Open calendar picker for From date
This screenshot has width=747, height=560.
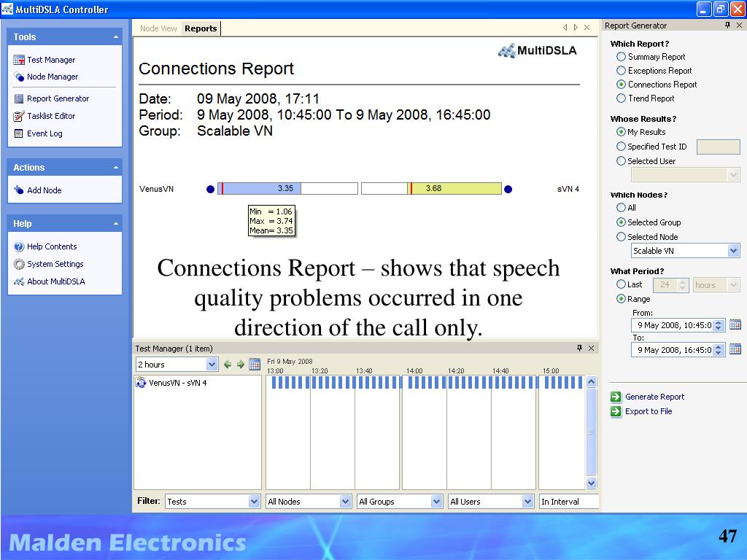pos(735,324)
